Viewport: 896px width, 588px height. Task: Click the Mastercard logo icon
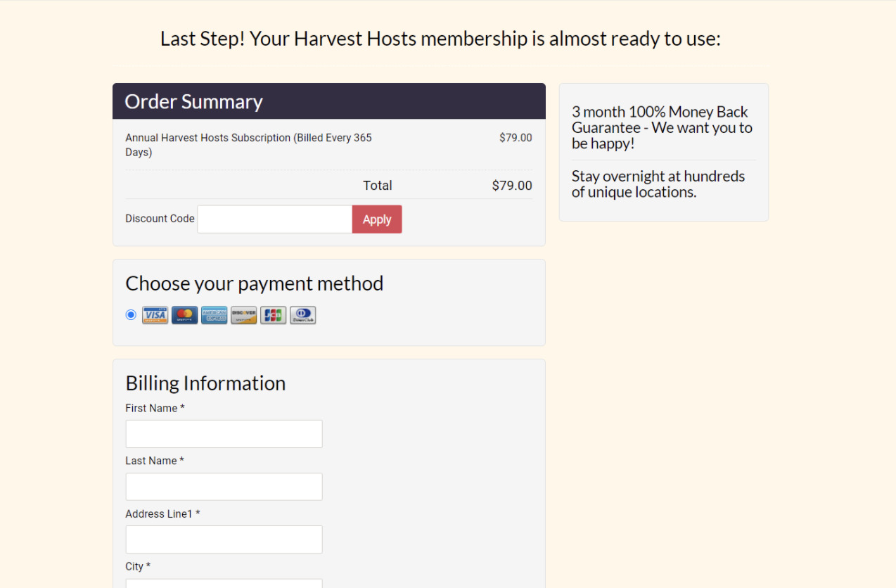pyautogui.click(x=185, y=315)
